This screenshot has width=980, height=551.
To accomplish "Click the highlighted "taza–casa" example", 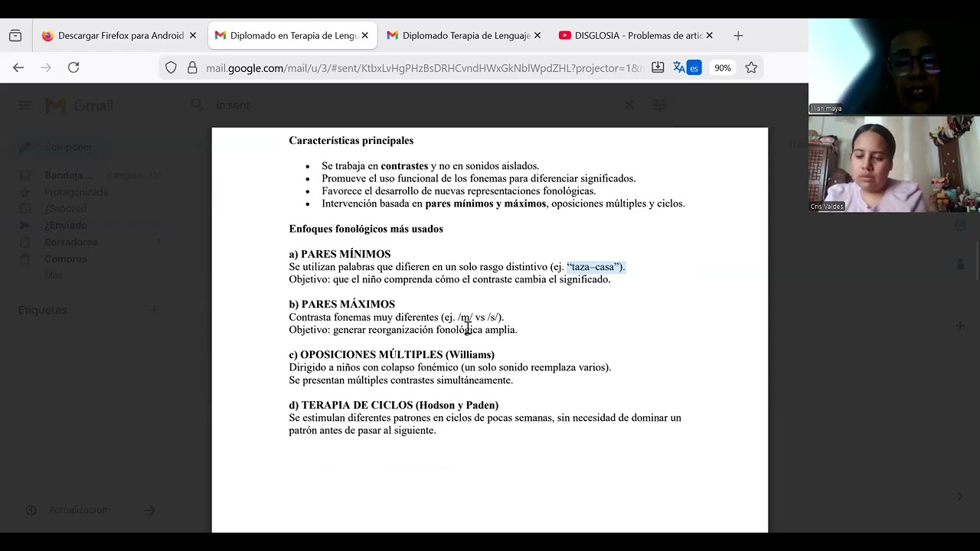I will coord(596,267).
